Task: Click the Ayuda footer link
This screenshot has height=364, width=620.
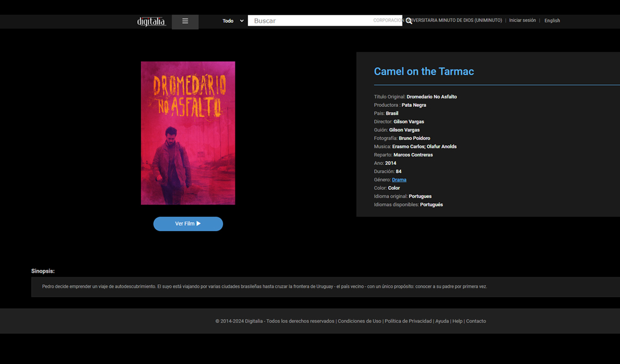Action: [x=442, y=321]
